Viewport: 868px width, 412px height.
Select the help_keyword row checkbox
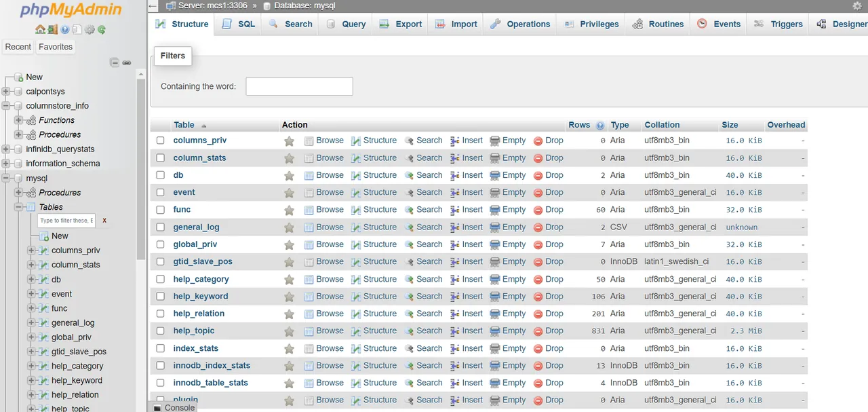pyautogui.click(x=161, y=296)
